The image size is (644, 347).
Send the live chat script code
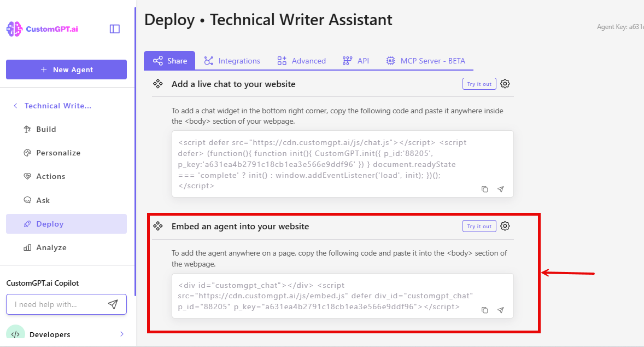point(501,189)
